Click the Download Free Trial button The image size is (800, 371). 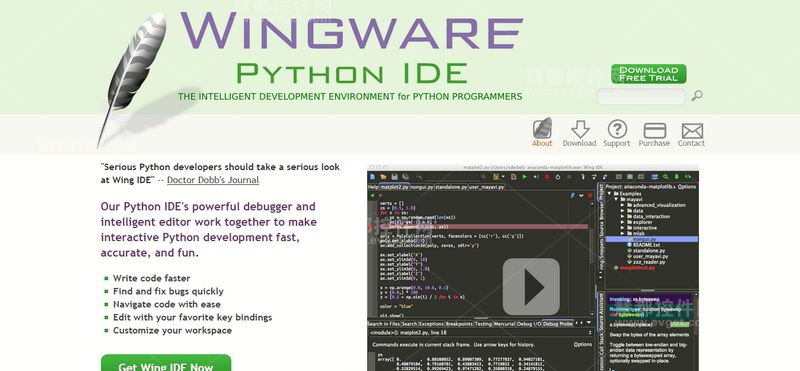648,74
